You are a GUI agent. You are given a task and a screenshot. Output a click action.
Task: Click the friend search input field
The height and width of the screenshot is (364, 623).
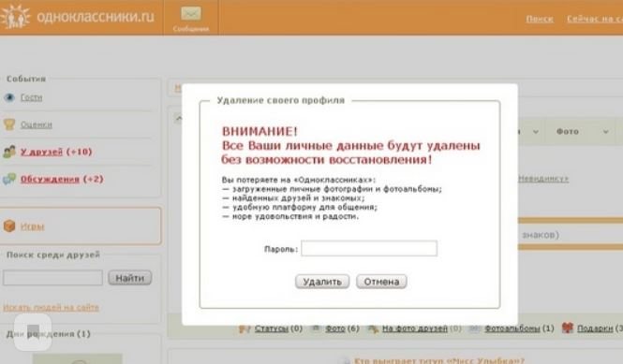coord(52,278)
